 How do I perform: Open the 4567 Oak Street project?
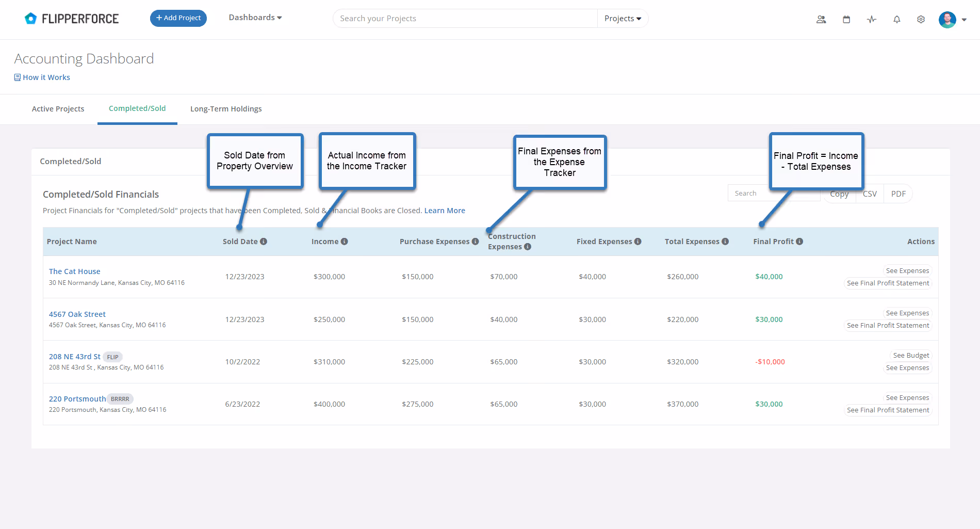click(x=77, y=314)
